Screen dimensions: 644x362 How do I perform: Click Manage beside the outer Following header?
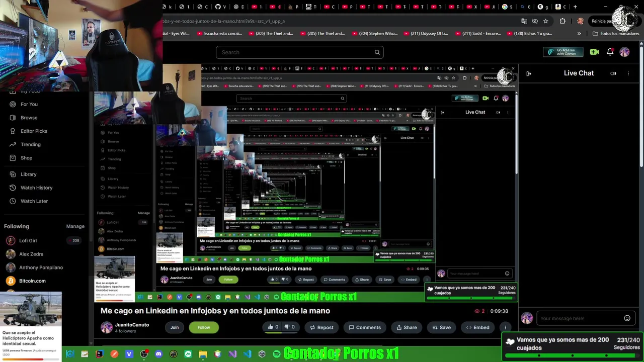(75, 227)
